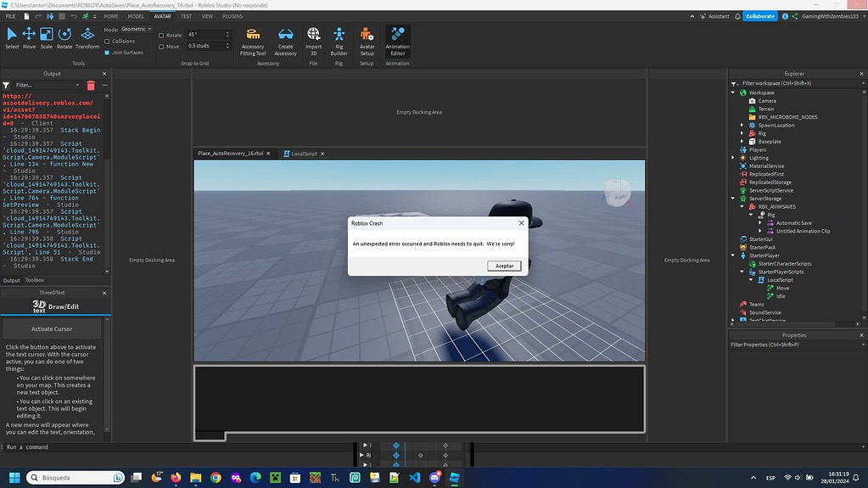Screen dimensions: 868x488
Task: Toggle the Join Surfaces checkbox
Action: [x=107, y=53]
